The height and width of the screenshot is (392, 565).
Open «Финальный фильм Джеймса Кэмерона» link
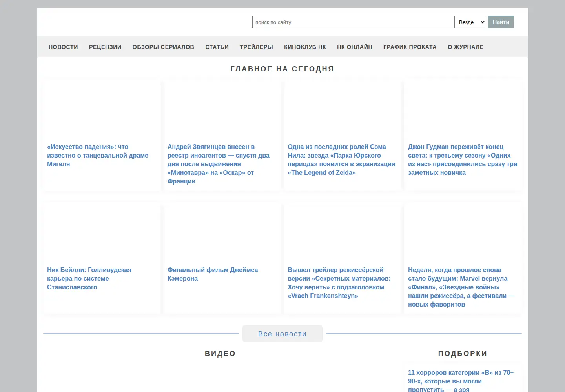[x=213, y=274]
